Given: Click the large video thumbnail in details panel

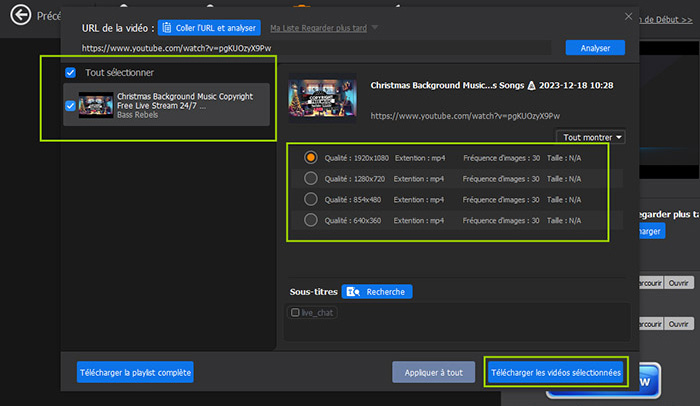Looking at the screenshot, I should (322, 97).
